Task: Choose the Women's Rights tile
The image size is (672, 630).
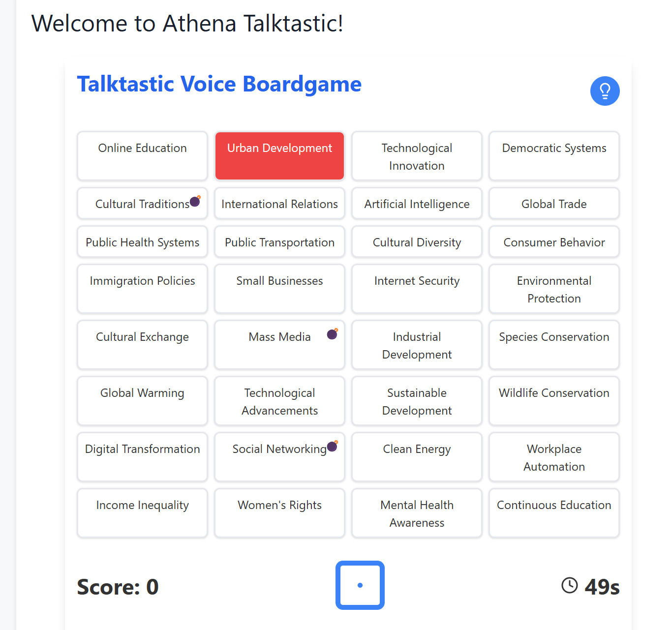Action: pyautogui.click(x=279, y=512)
